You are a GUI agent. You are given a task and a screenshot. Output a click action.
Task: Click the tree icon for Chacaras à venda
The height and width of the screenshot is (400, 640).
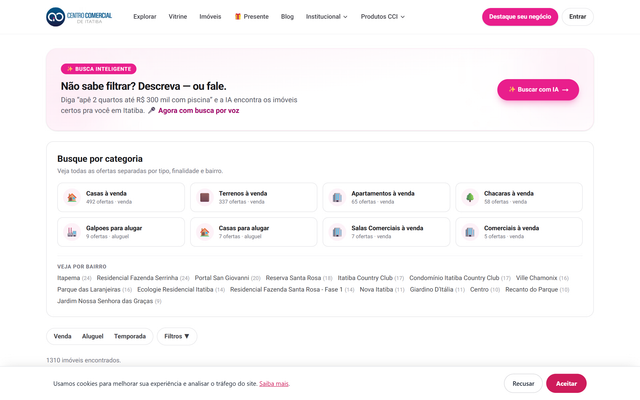[470, 198]
